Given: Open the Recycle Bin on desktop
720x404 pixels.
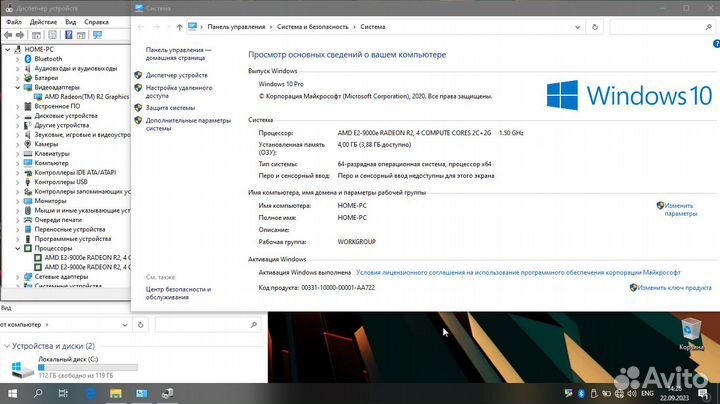Looking at the screenshot, I should click(x=691, y=334).
